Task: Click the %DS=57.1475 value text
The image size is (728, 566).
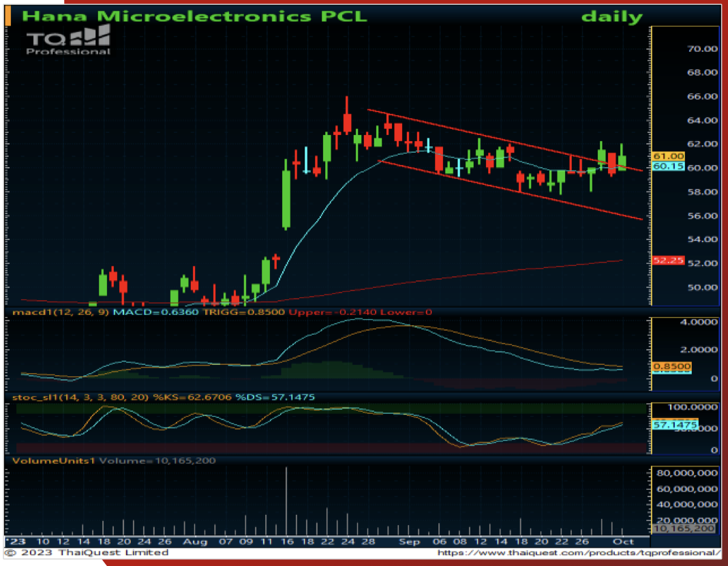Action: point(275,398)
